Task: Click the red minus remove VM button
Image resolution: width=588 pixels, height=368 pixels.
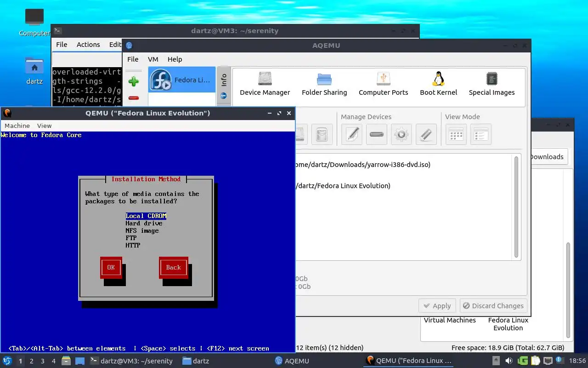Action: (134, 98)
